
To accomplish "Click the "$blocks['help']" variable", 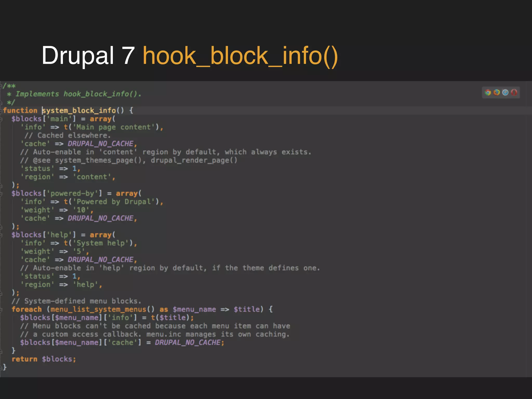I will (44, 235).
